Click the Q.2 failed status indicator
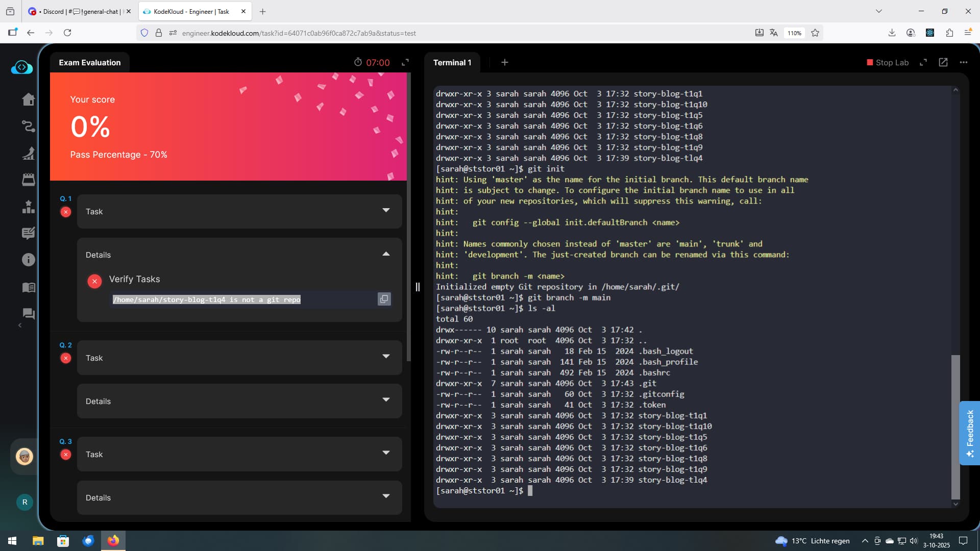 66,358
